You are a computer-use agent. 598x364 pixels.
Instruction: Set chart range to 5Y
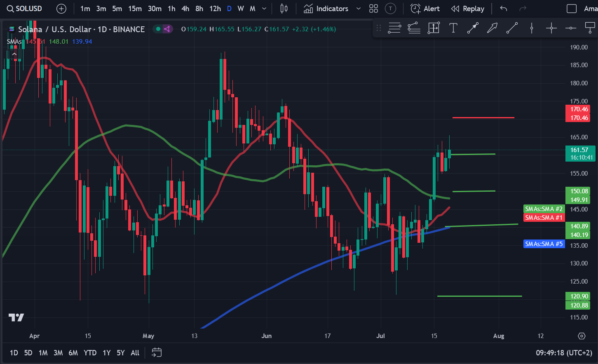pyautogui.click(x=120, y=353)
